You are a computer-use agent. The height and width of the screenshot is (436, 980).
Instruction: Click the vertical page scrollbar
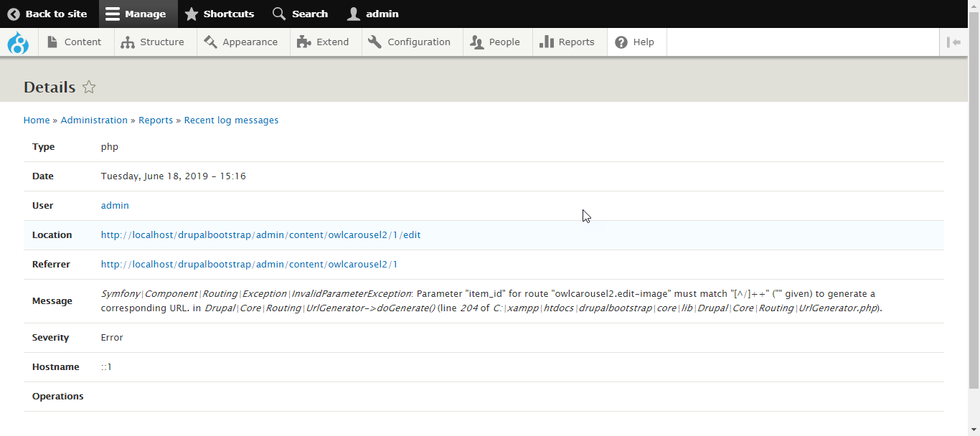(x=974, y=215)
